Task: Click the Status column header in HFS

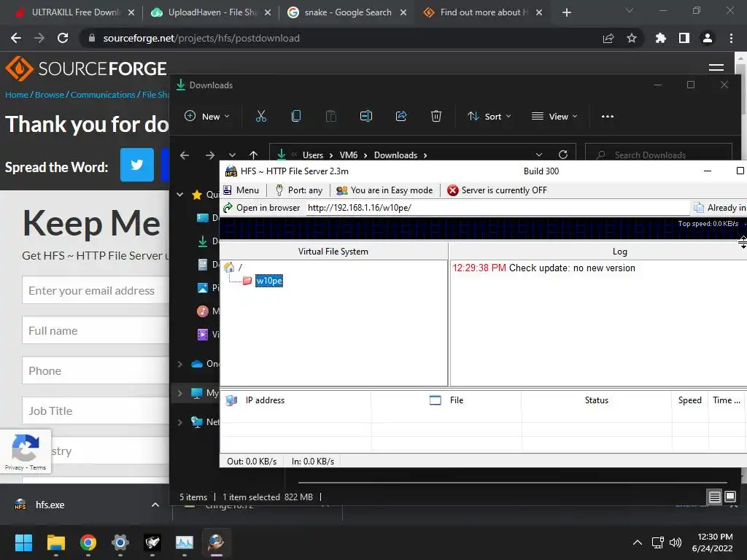Action: (597, 400)
